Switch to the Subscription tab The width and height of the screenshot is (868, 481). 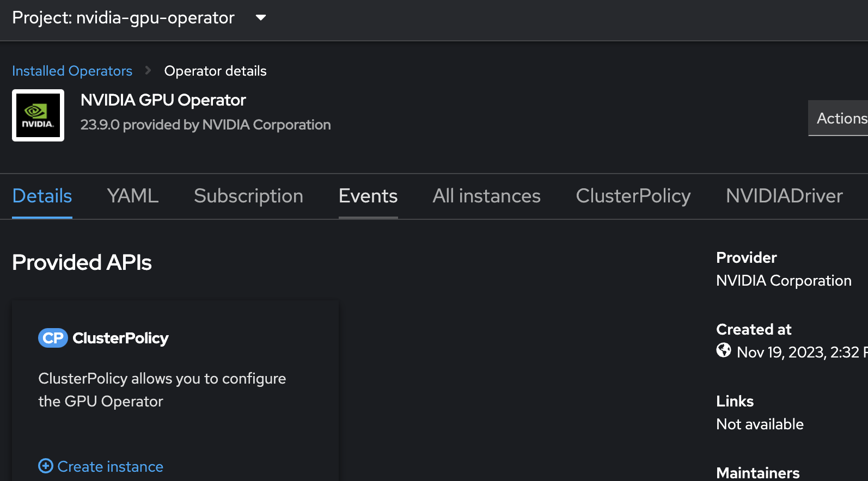point(248,196)
